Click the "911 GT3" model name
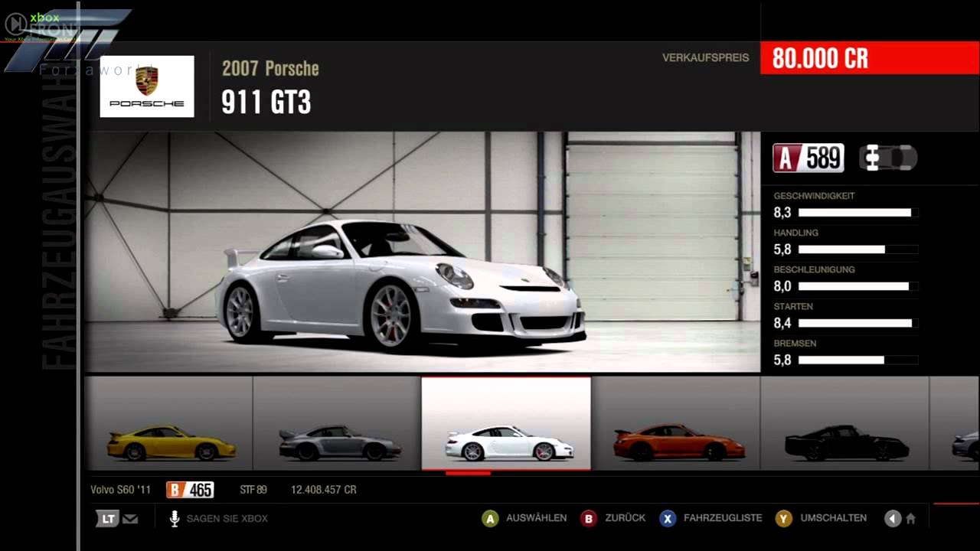 coord(266,103)
